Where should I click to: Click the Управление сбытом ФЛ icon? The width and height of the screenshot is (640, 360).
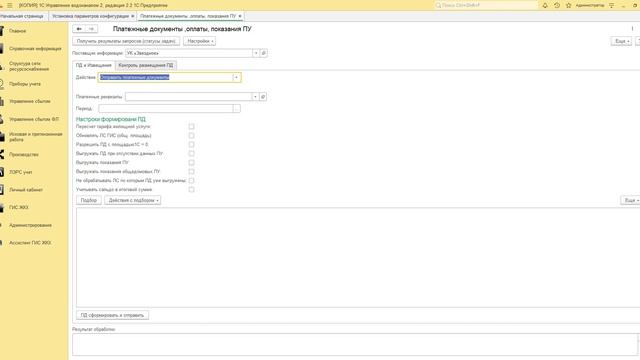(2, 119)
